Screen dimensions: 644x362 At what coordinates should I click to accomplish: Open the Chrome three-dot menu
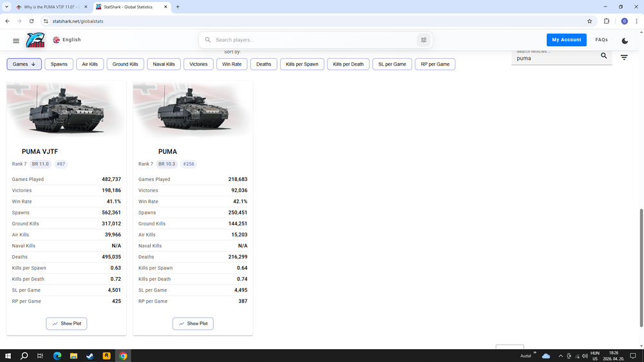point(637,21)
